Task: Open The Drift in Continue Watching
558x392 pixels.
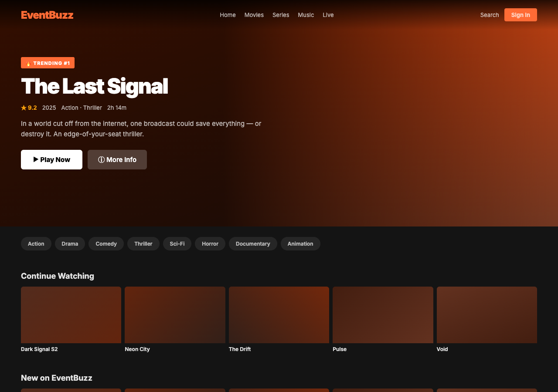Action: click(279, 314)
